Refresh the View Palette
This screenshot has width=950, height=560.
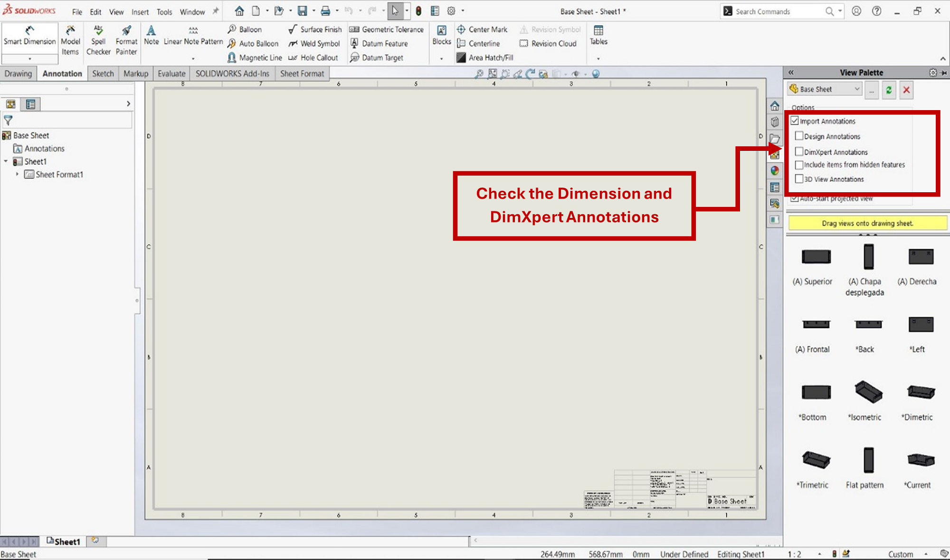click(889, 90)
